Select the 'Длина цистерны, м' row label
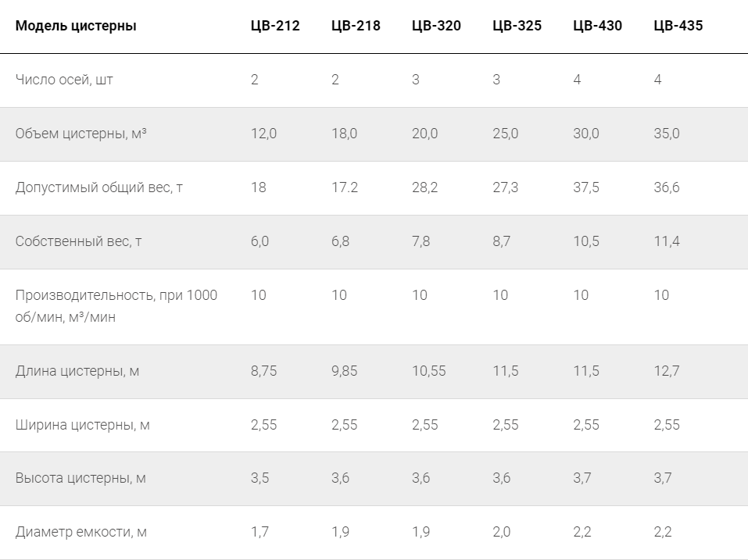The width and height of the screenshot is (748, 560). pos(77,371)
